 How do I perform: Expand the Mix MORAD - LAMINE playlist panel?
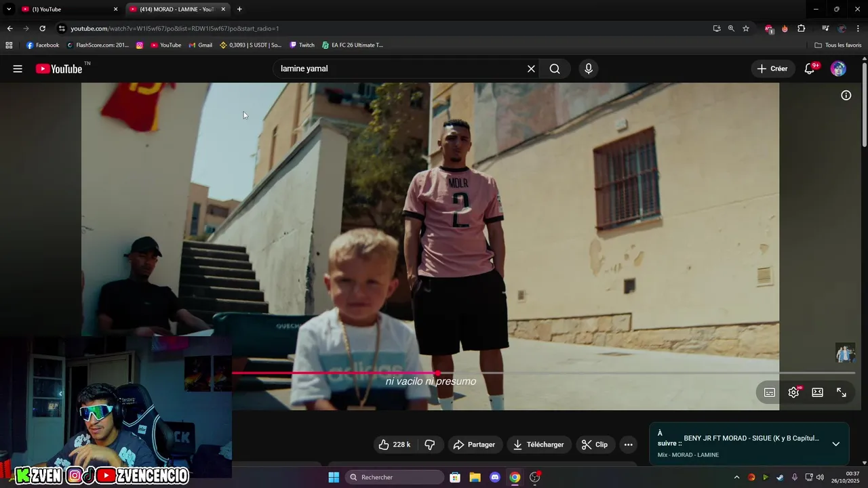point(836,444)
